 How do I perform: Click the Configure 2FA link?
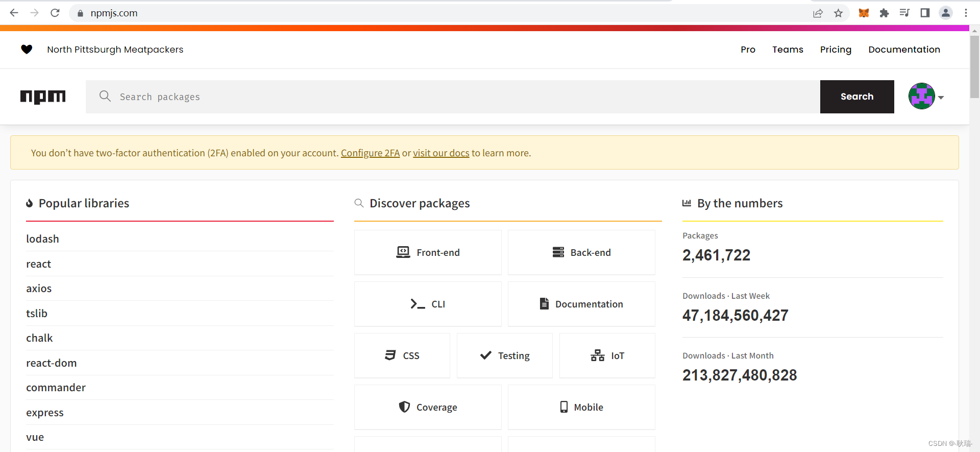pyautogui.click(x=370, y=153)
